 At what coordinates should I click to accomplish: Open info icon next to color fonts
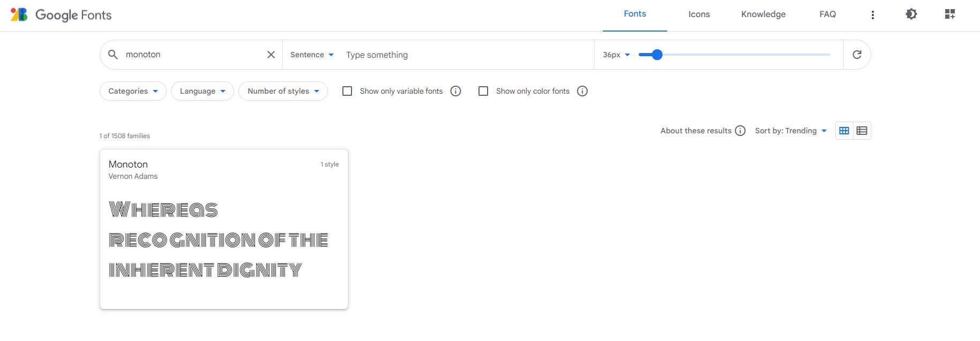pos(582,91)
